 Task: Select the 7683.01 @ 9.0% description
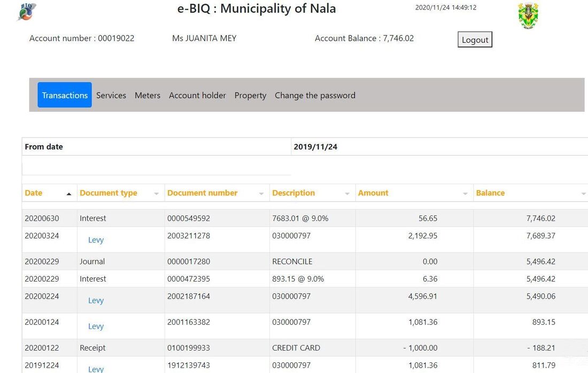point(300,218)
